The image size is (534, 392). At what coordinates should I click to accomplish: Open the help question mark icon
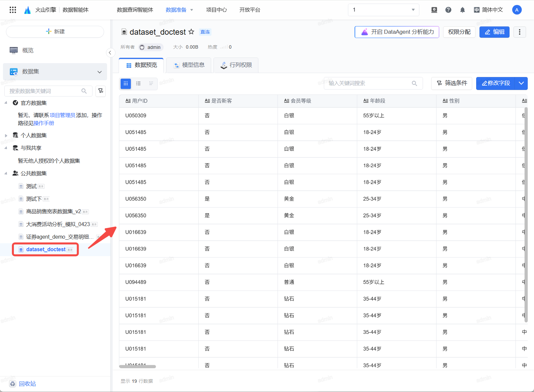coord(448,10)
